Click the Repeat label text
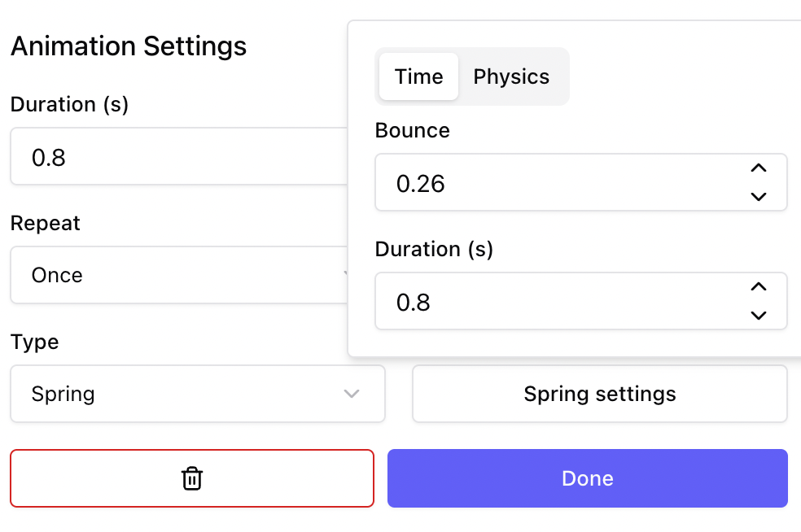This screenshot has width=801, height=532. [46, 223]
